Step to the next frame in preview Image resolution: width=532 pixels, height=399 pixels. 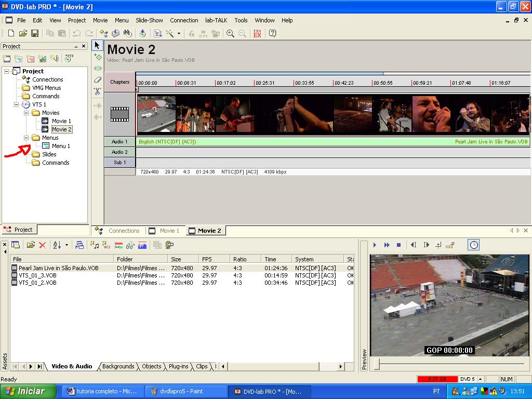tap(427, 245)
